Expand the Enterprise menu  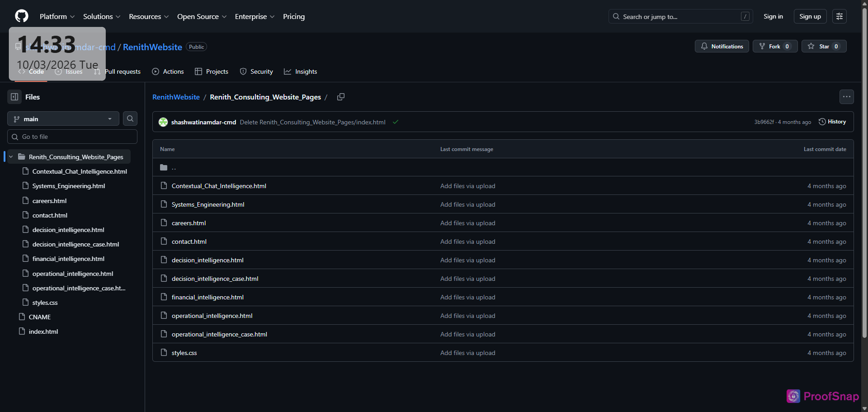(x=255, y=16)
